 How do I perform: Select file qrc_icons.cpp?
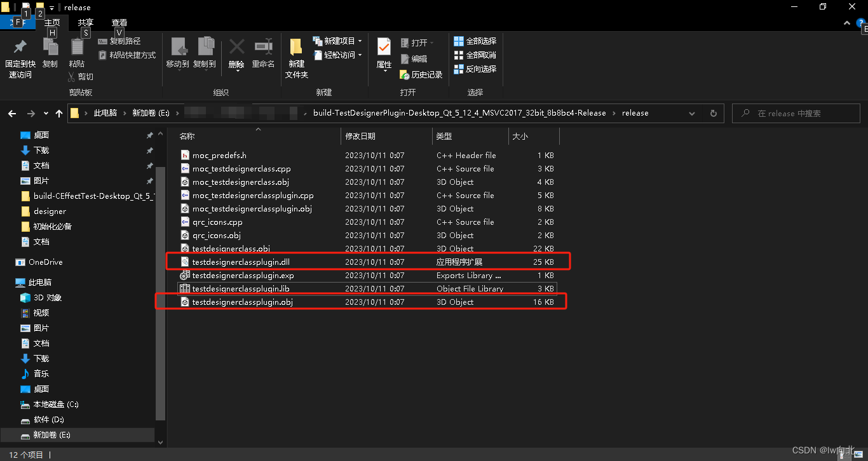pyautogui.click(x=217, y=222)
